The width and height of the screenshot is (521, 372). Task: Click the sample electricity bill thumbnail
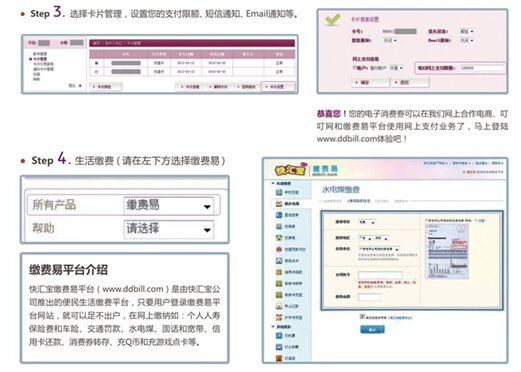447,251
